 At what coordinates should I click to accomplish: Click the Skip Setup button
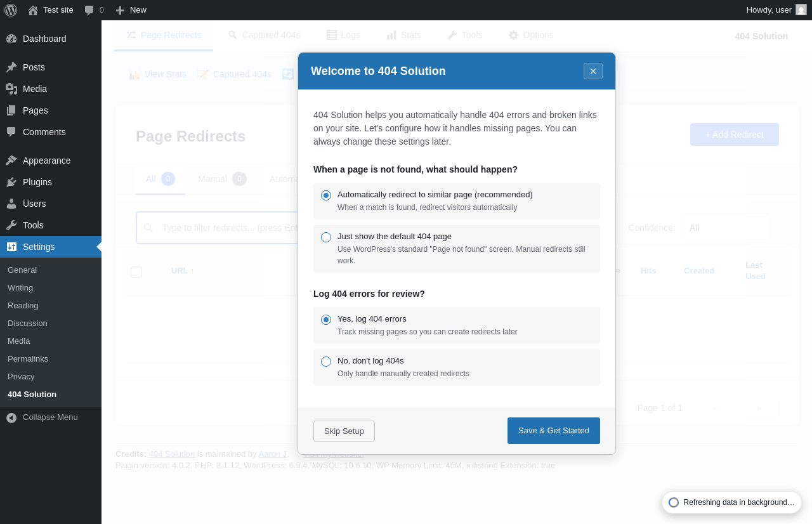pos(344,431)
